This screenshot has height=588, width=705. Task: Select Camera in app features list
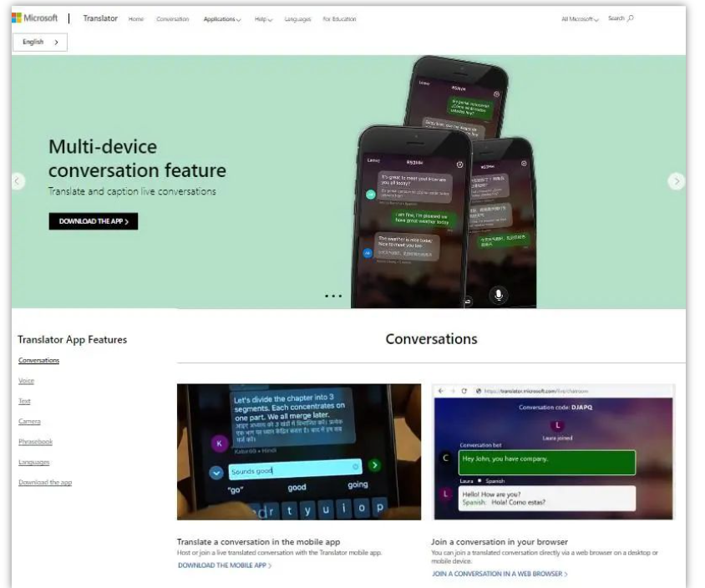click(x=29, y=421)
